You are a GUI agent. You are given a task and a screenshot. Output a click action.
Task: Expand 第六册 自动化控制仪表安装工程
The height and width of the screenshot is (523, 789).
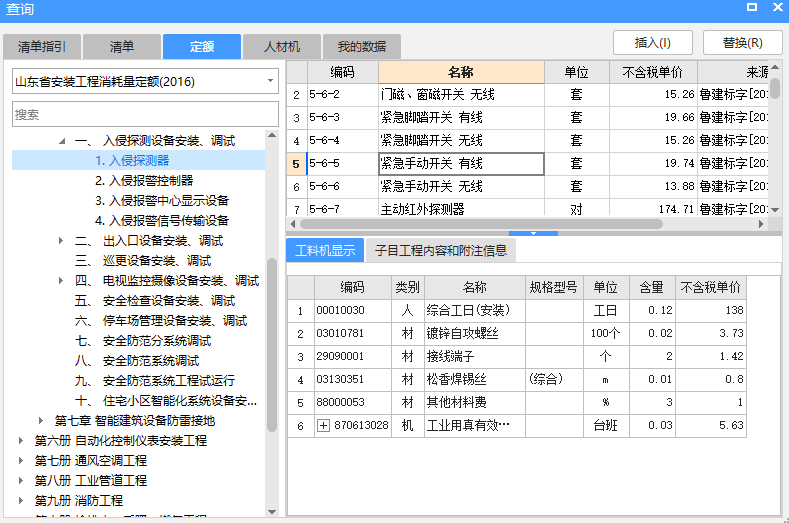tap(21, 440)
